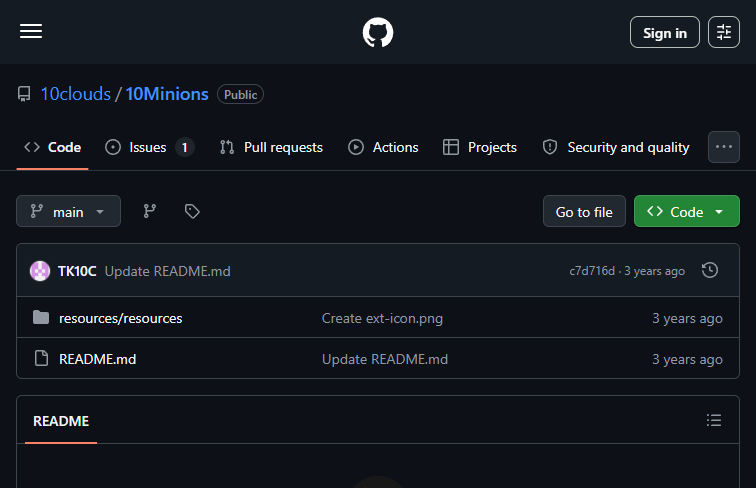Open commit c7d716d

(x=592, y=271)
